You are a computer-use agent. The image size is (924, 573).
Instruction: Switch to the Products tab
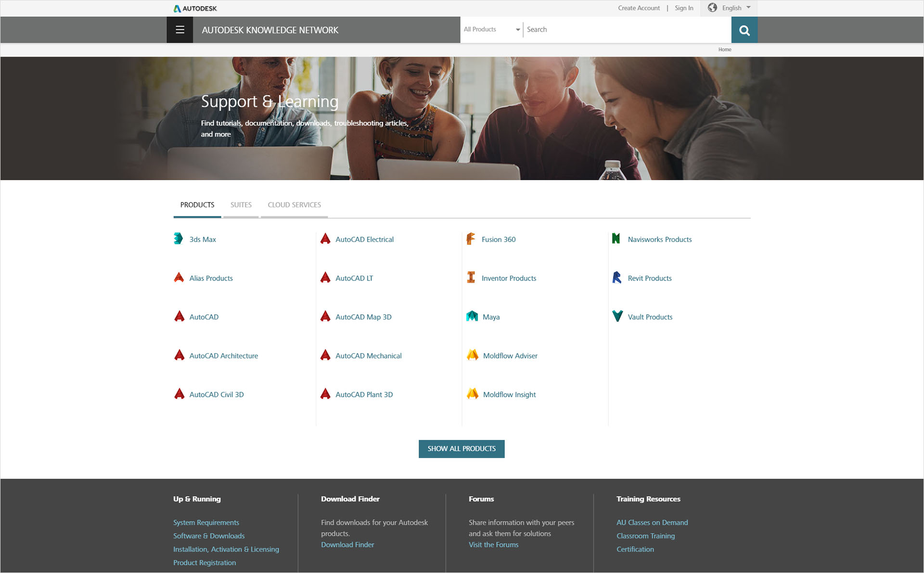tap(197, 205)
